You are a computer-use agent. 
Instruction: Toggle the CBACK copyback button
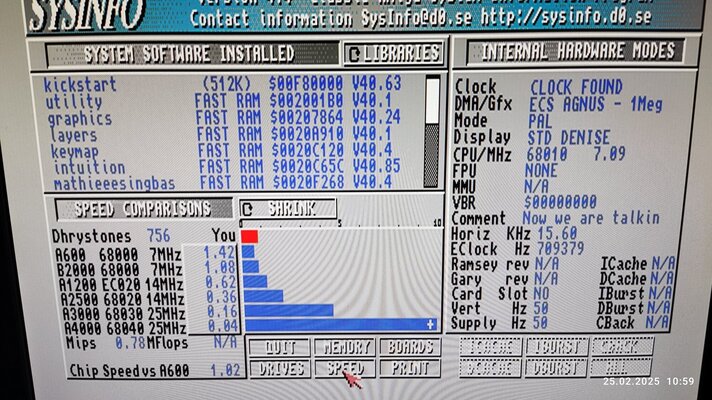pos(621,347)
